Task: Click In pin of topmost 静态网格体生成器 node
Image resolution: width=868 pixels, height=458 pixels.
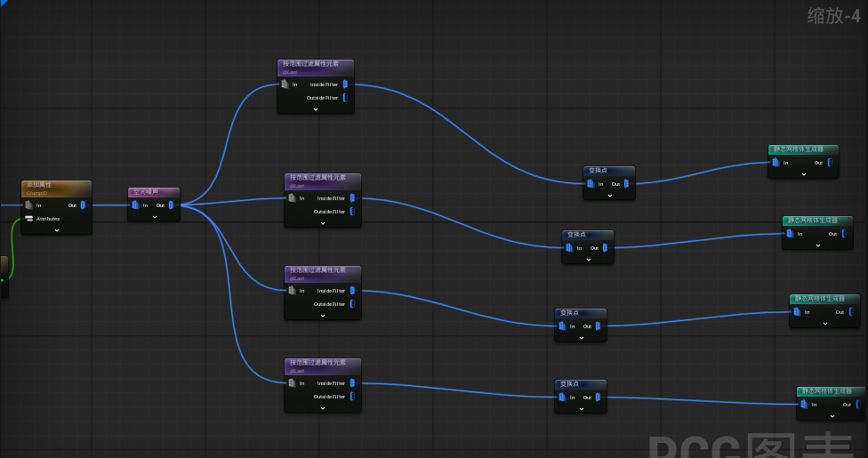Action: 776,162
